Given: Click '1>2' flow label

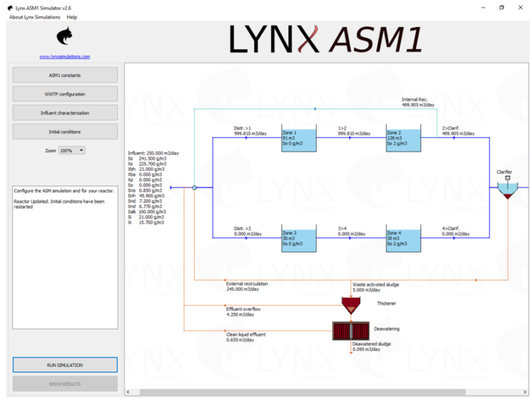Looking at the screenshot, I should [354, 131].
